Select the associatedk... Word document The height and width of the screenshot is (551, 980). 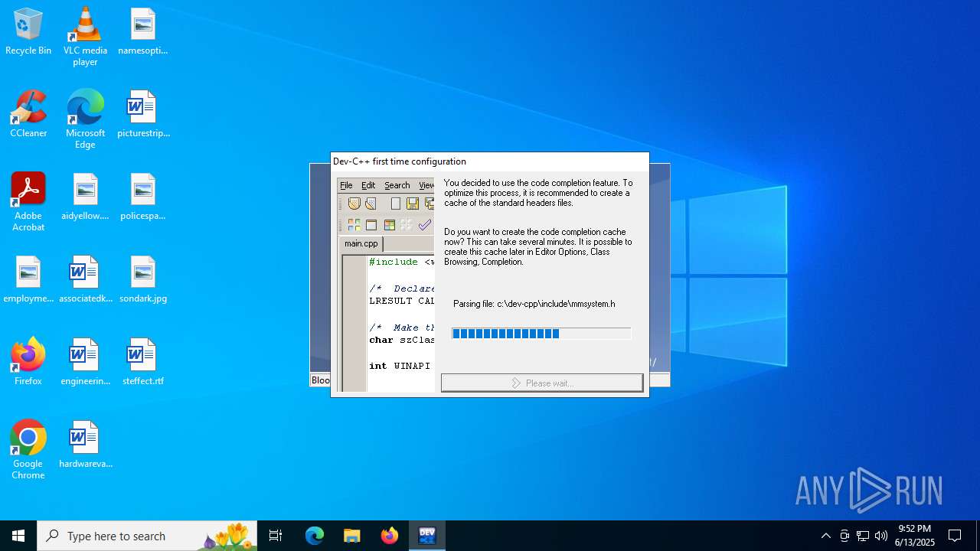85,280
